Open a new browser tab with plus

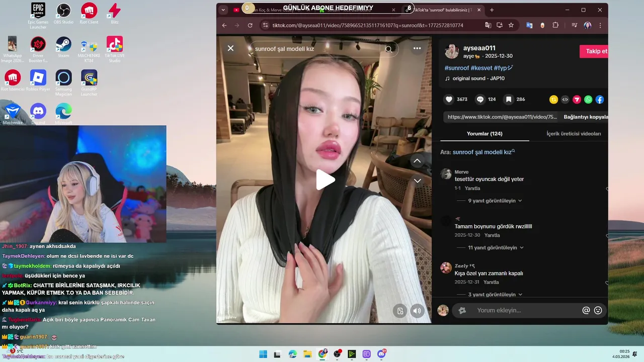coord(492,10)
